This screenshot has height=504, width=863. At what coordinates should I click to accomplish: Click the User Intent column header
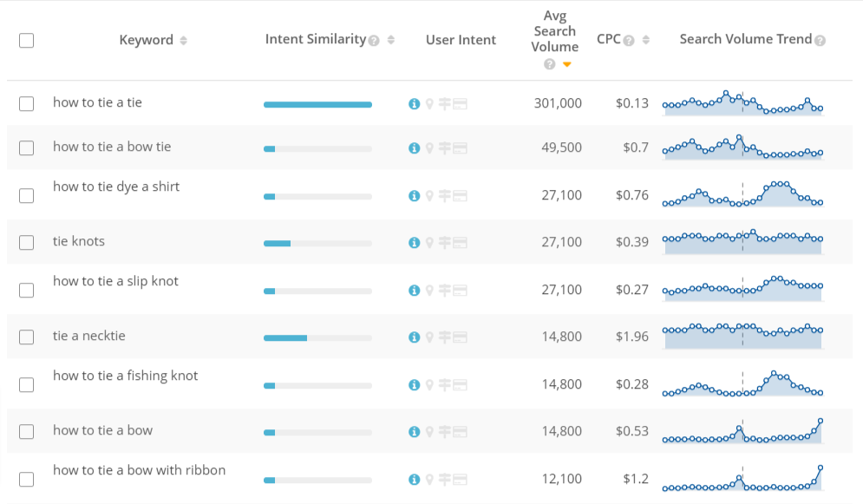[x=461, y=40]
